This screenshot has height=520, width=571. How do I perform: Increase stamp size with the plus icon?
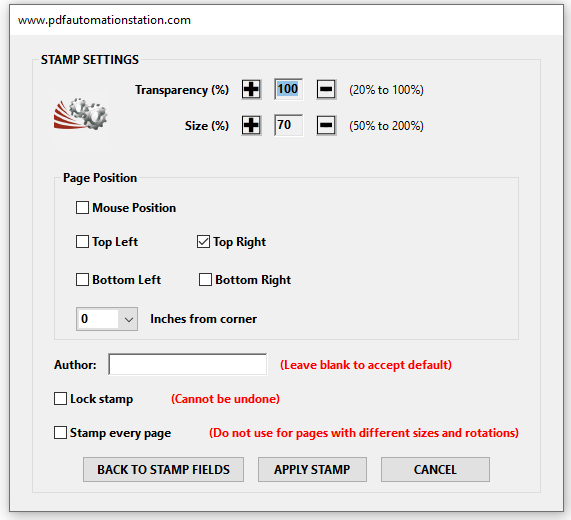point(251,125)
